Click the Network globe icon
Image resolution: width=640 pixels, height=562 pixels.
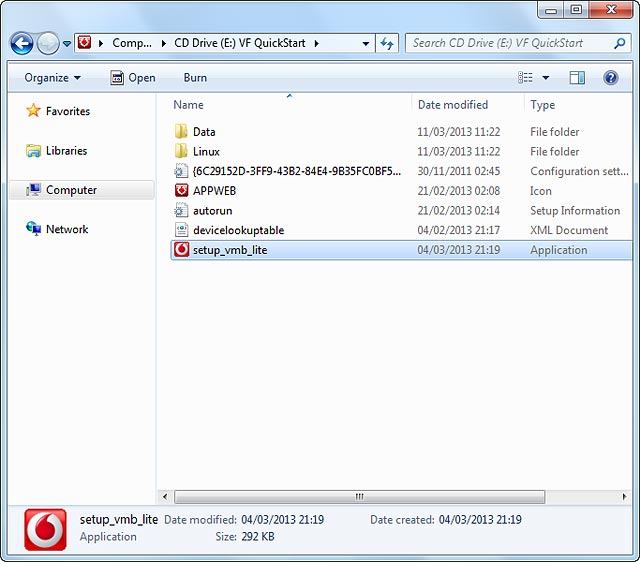[x=33, y=229]
